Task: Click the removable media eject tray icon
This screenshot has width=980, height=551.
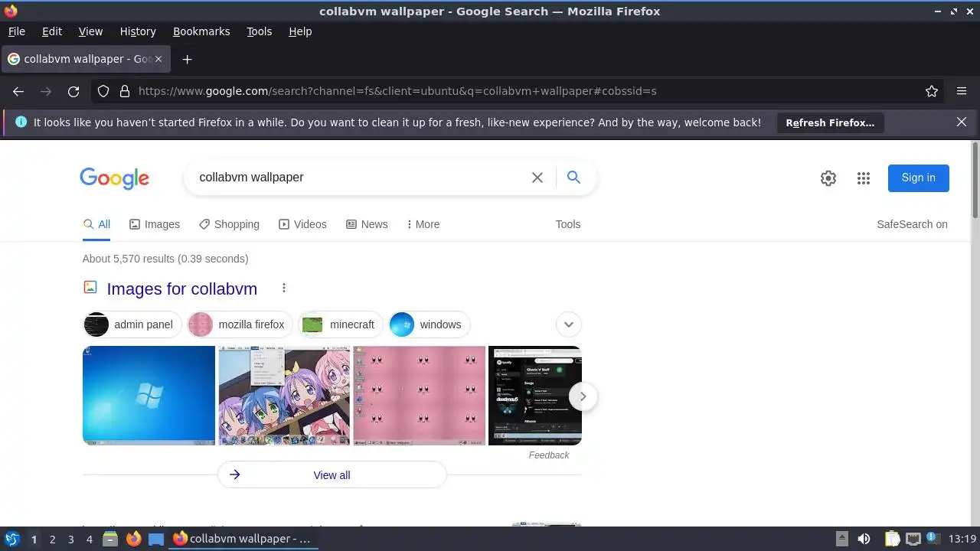Action: point(841,539)
